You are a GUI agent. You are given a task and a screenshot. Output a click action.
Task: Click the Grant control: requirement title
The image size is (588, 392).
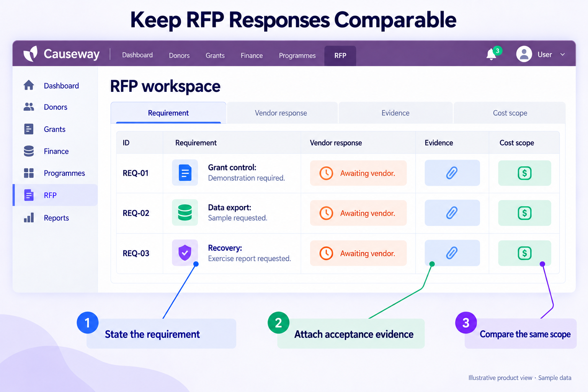click(x=232, y=167)
